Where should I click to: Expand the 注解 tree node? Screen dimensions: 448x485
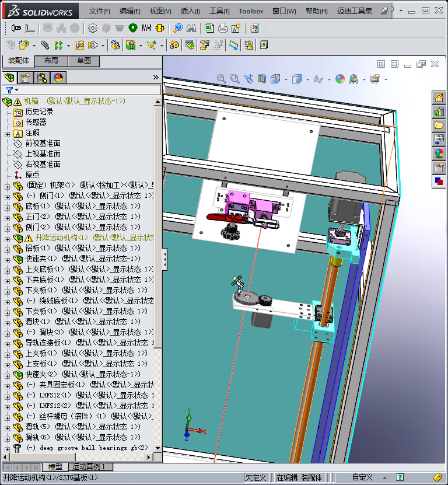(x=7, y=134)
